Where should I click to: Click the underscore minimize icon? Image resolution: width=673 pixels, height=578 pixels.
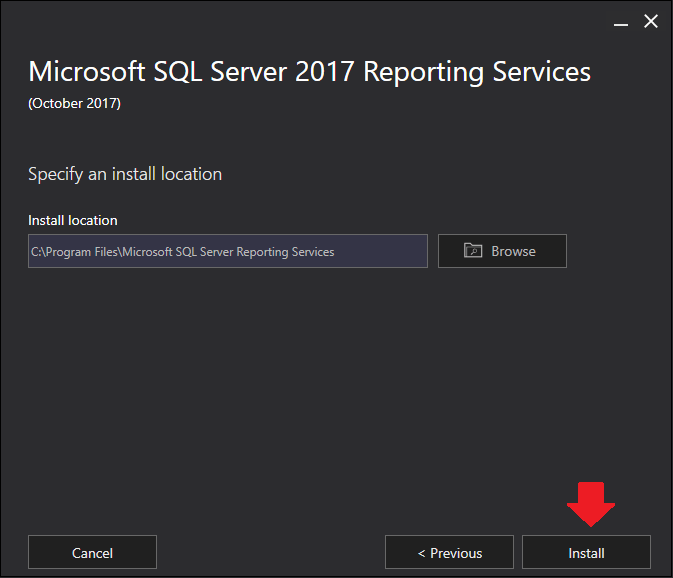621,25
